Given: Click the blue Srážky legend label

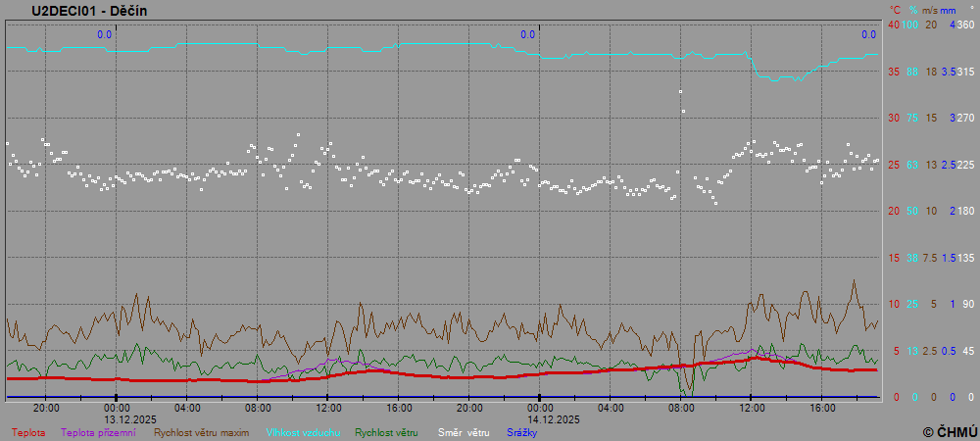Looking at the screenshot, I should [521, 431].
